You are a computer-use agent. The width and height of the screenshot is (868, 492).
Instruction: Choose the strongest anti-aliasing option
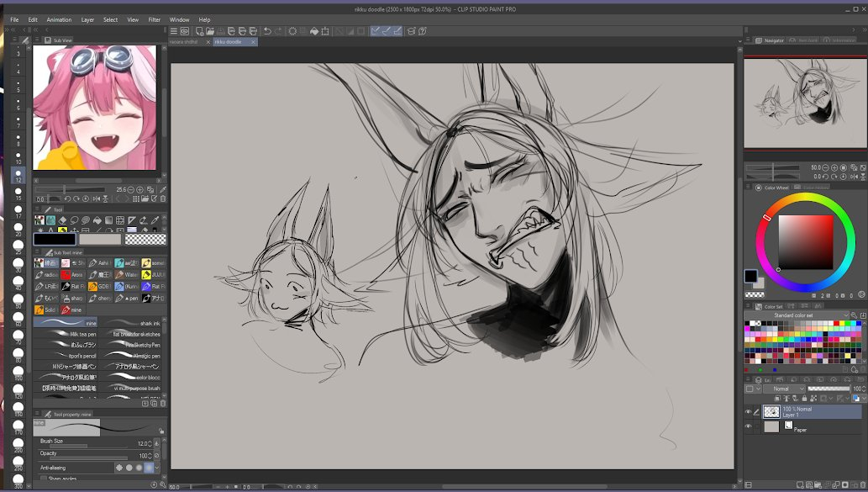tap(149, 468)
